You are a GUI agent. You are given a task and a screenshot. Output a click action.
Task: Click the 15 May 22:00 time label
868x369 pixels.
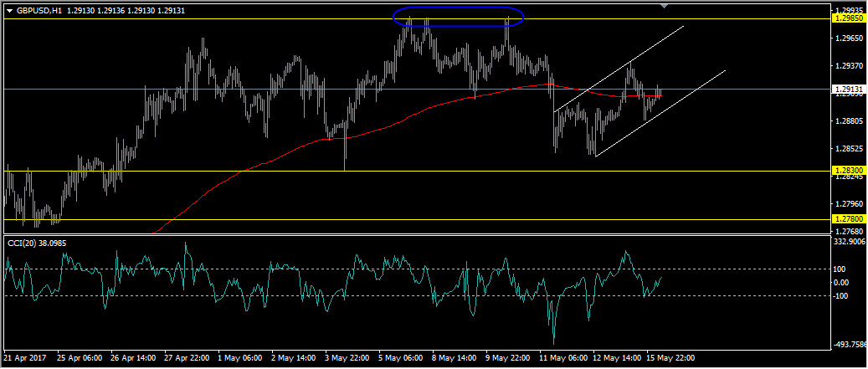(x=672, y=358)
